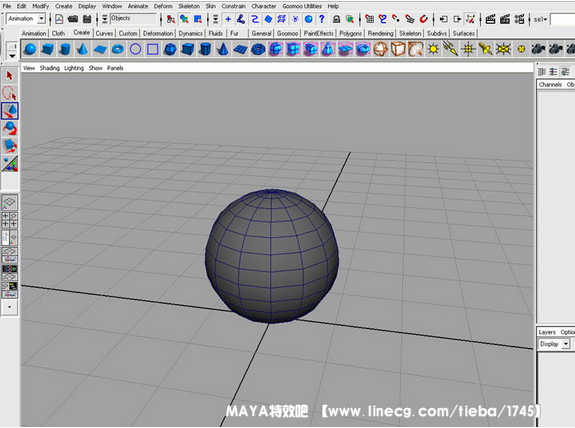Screen dimensions: 575x428
Task: Open render globals settings icon
Action: click(x=519, y=19)
